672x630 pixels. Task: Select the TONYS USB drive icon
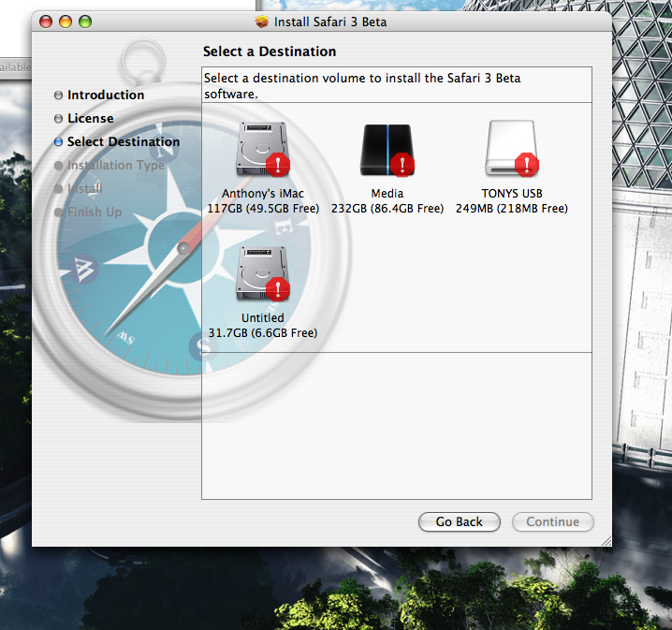click(x=512, y=148)
